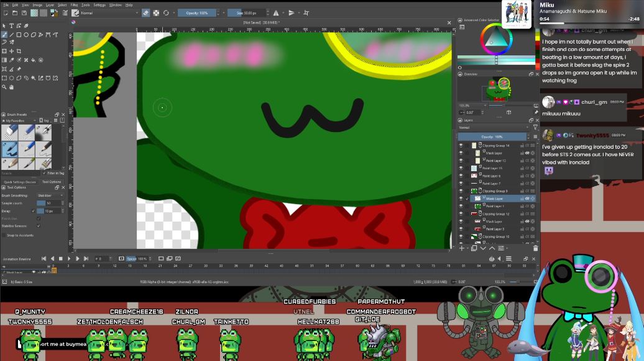Image resolution: width=644 pixels, height=361 pixels.
Task: Select the Move tool in toolbox
Action: coord(11,52)
